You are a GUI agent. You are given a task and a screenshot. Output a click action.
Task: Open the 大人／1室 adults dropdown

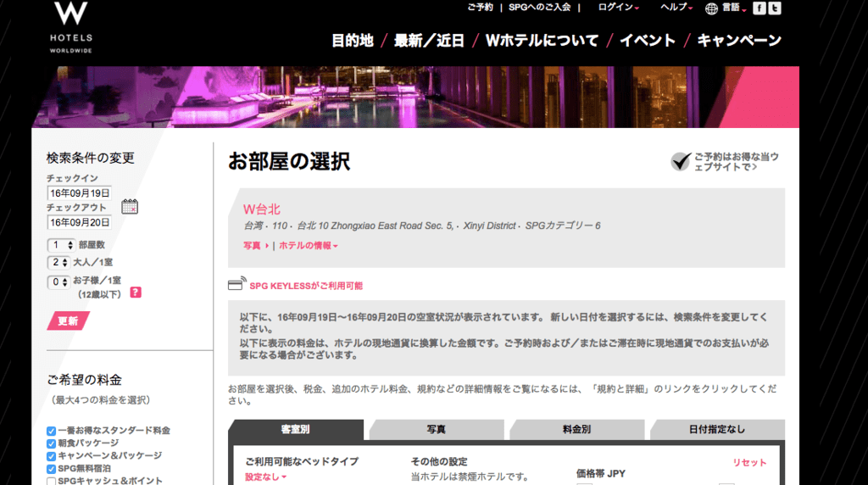point(58,263)
